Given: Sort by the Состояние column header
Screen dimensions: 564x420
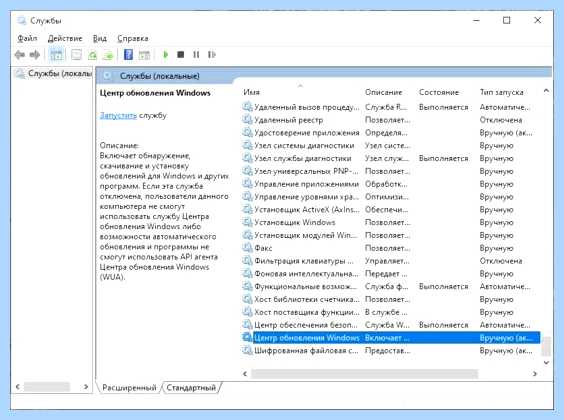Looking at the screenshot, I should tap(439, 92).
